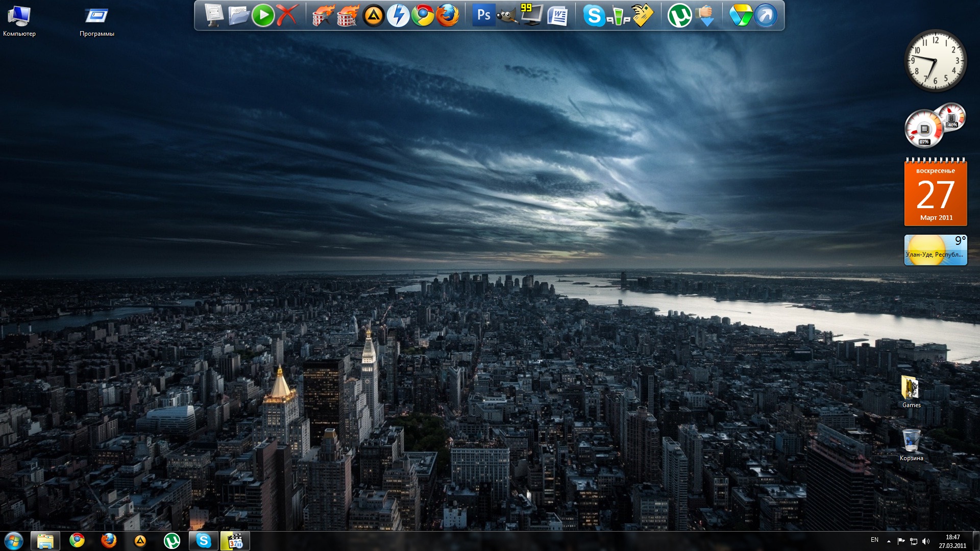The image size is (980, 551).
Task: Open the Windows Start menu
Action: (x=14, y=541)
